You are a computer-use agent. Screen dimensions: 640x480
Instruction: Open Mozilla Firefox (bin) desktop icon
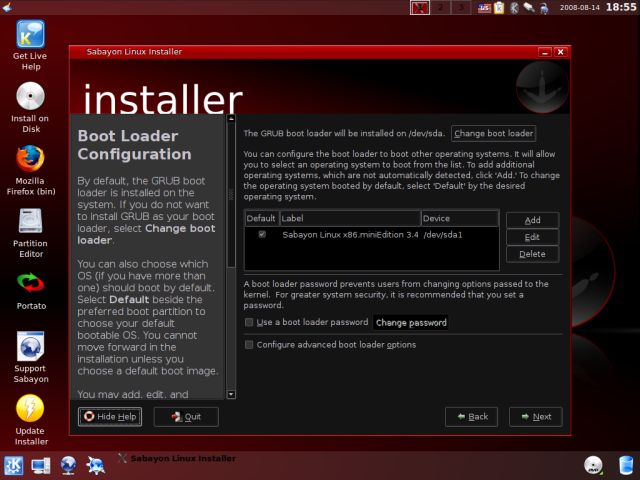[31, 170]
